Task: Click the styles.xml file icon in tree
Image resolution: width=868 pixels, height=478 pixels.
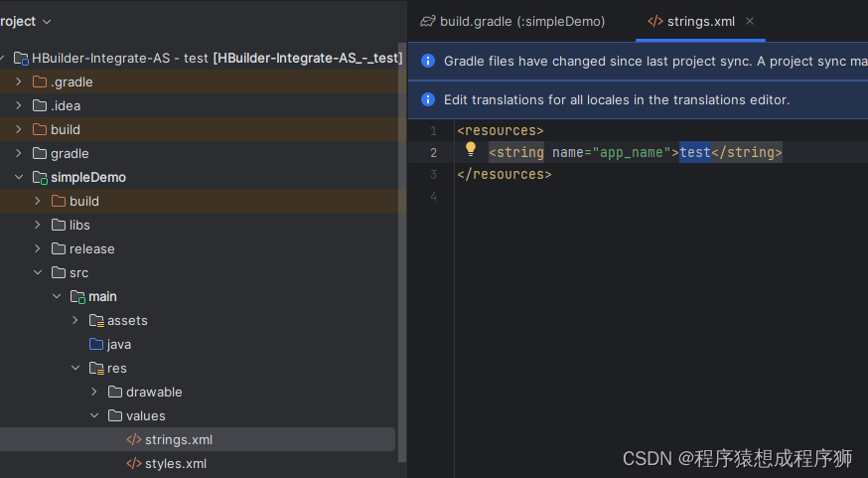Action: [x=133, y=463]
